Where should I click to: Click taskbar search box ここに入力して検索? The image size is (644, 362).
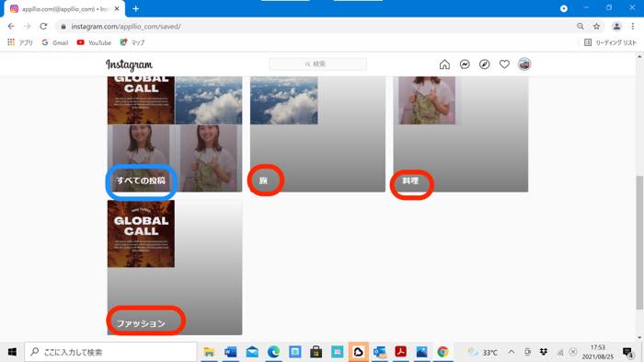click(x=110, y=352)
